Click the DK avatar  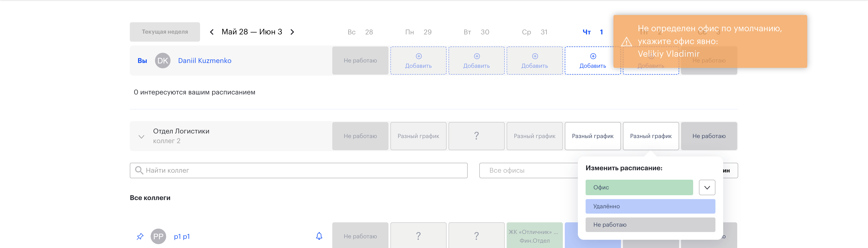[x=163, y=61]
